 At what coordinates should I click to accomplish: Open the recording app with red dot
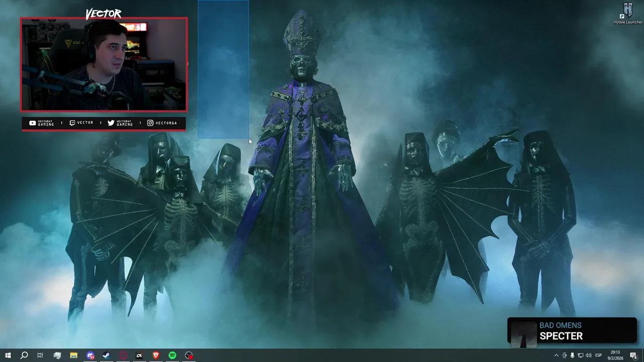[189, 355]
